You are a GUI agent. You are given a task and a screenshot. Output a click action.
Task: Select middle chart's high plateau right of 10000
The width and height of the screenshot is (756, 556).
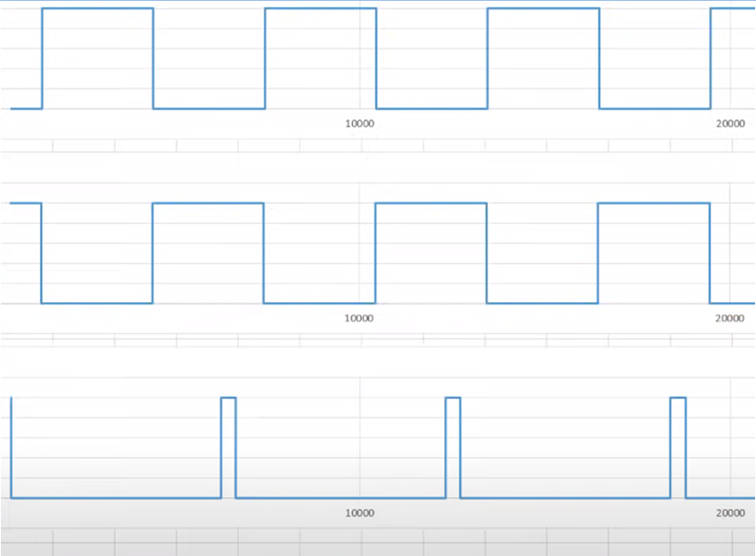click(431, 203)
